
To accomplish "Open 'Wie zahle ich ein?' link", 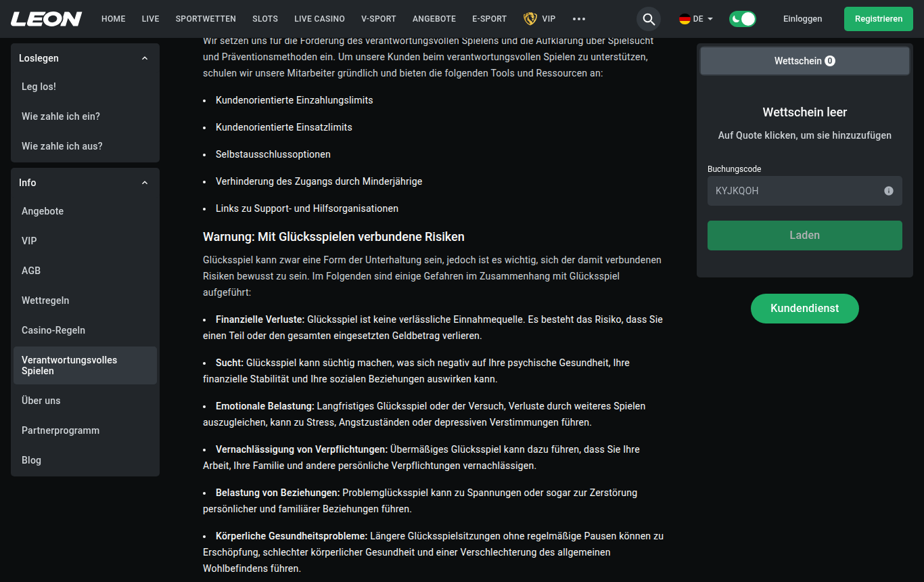I will [x=85, y=116].
